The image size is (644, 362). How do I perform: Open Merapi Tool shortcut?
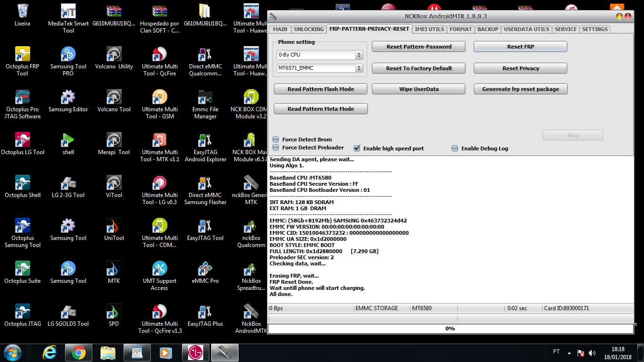click(114, 143)
